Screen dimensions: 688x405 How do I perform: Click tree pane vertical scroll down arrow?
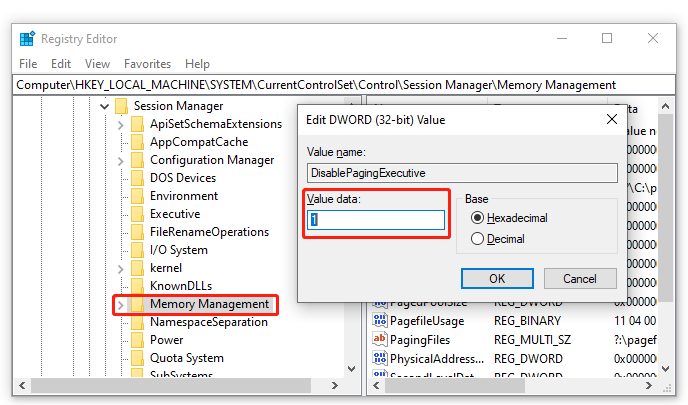[351, 369]
